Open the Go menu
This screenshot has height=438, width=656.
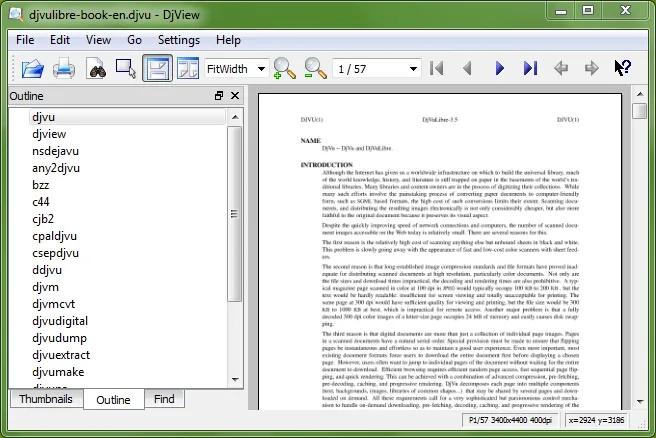(134, 40)
